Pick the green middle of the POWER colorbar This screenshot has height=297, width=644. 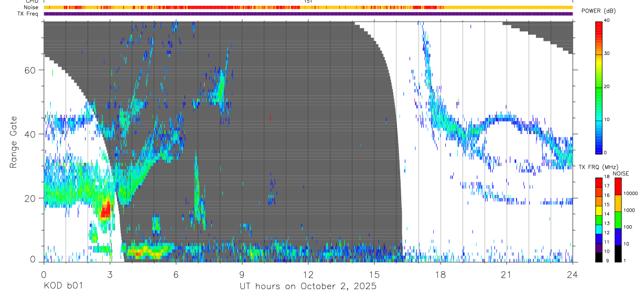click(x=599, y=87)
